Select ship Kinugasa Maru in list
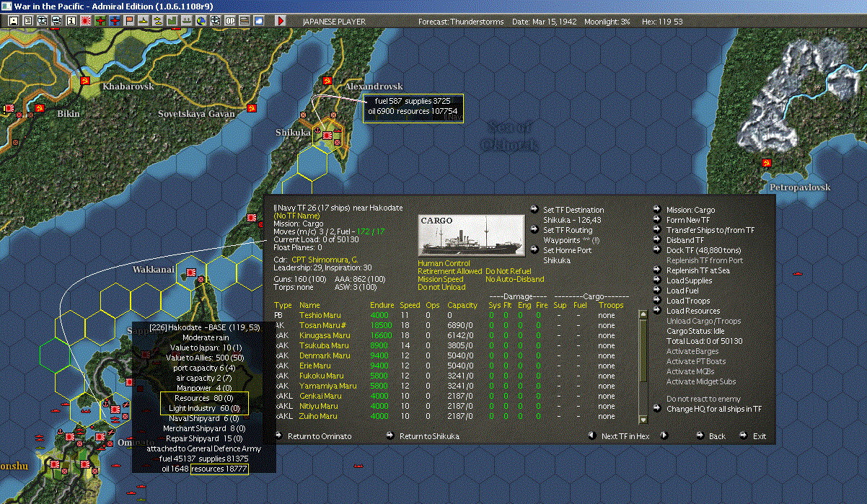Viewport: 867px width, 504px height. [325, 335]
